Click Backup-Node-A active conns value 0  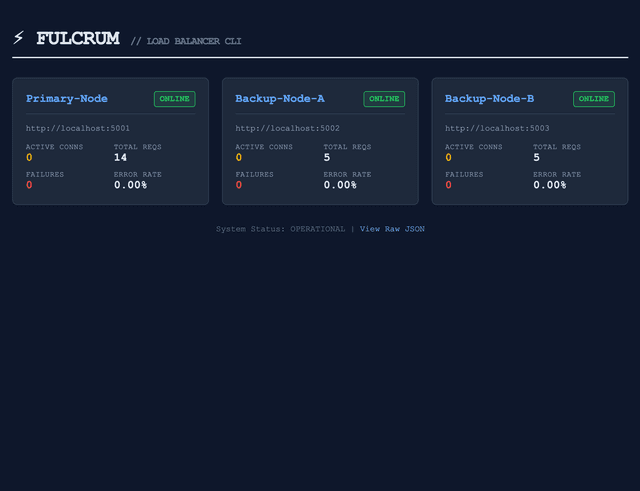(239, 158)
